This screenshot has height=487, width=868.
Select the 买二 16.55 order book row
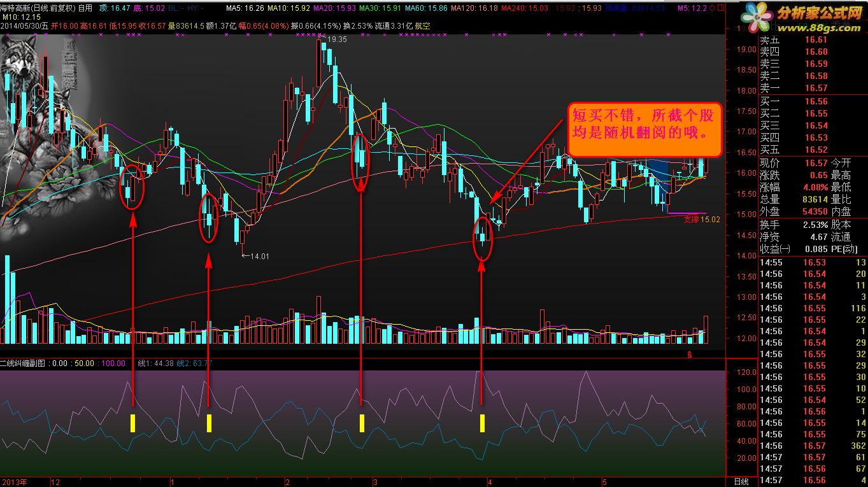point(813,114)
